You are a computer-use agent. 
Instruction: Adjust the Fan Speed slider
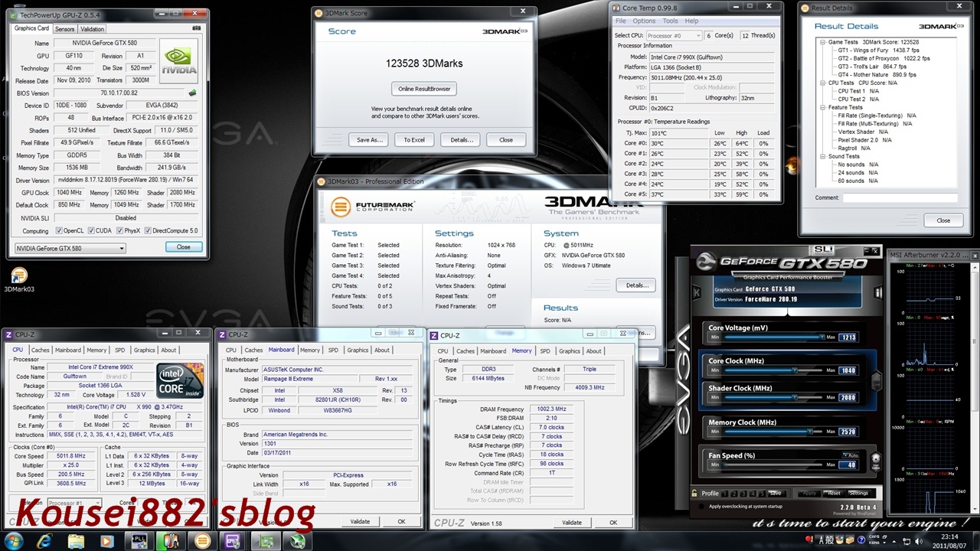pyautogui.click(x=773, y=465)
